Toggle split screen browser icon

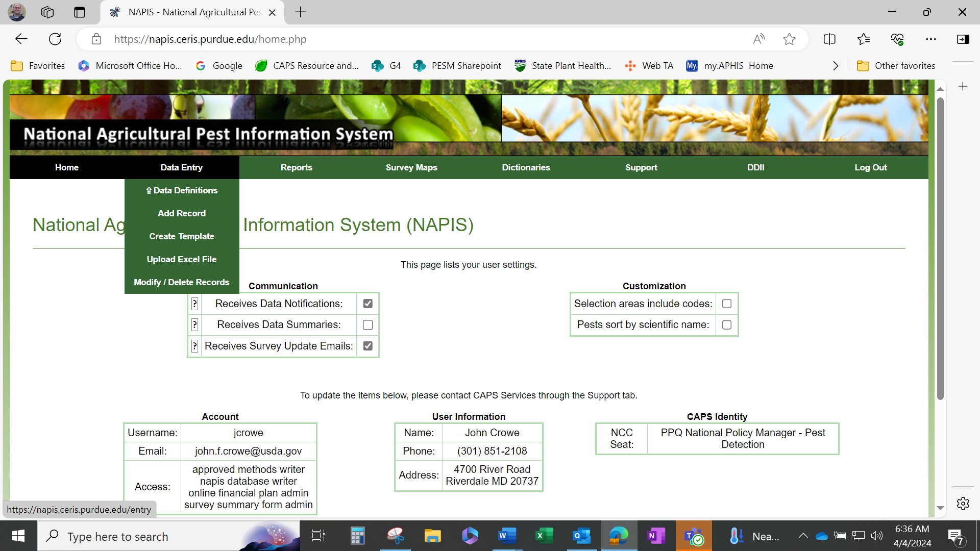coord(829,39)
